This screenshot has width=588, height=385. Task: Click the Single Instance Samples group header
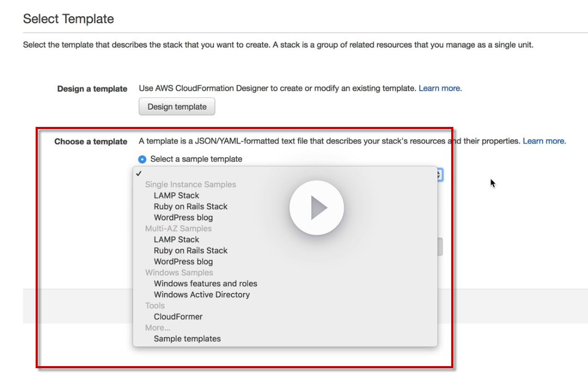point(190,184)
